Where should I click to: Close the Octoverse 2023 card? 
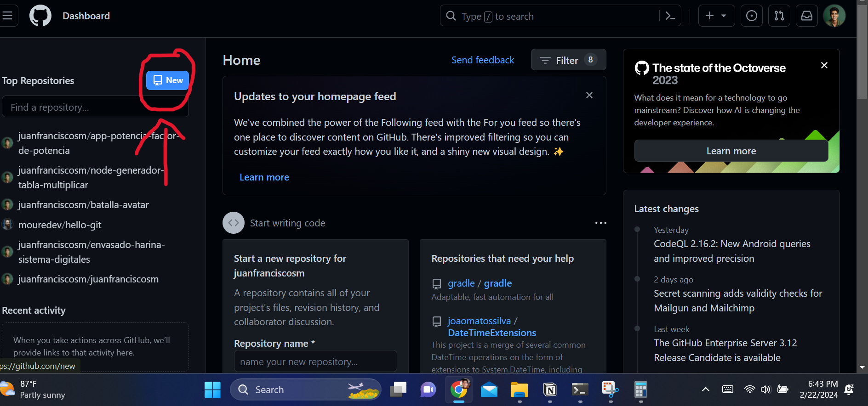pyautogui.click(x=824, y=65)
